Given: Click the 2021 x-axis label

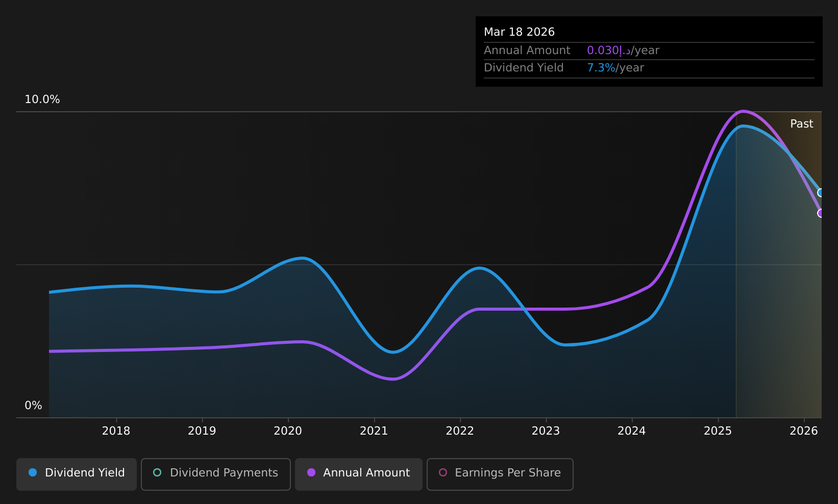Looking at the screenshot, I should 374,431.
